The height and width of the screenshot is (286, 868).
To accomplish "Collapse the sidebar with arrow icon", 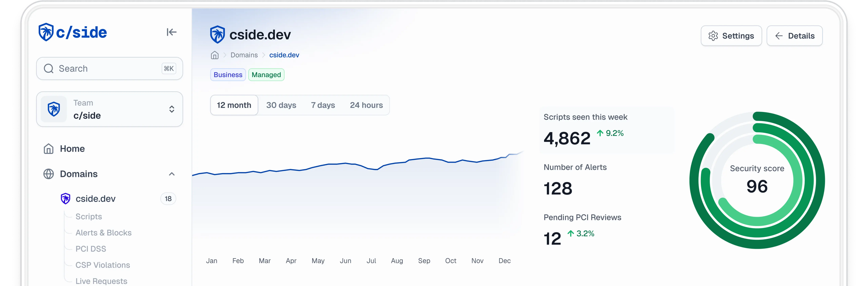I will tap(172, 32).
